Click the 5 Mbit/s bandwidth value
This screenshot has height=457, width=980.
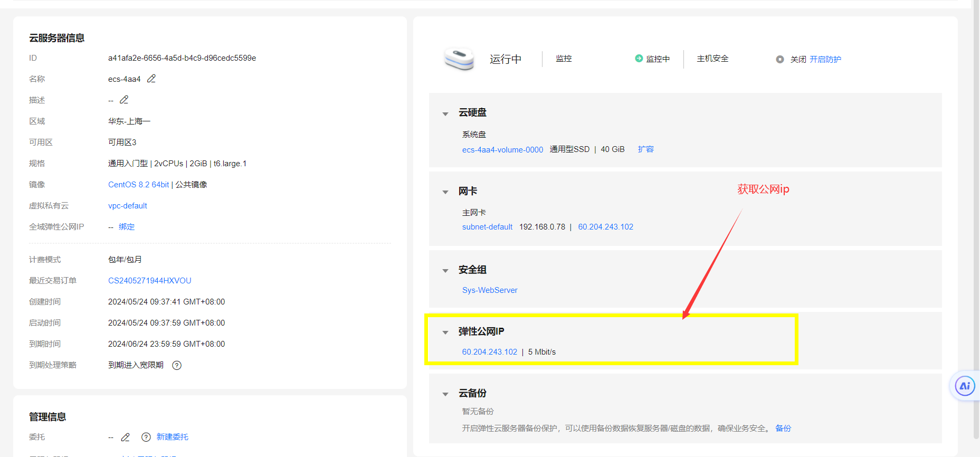tap(542, 352)
